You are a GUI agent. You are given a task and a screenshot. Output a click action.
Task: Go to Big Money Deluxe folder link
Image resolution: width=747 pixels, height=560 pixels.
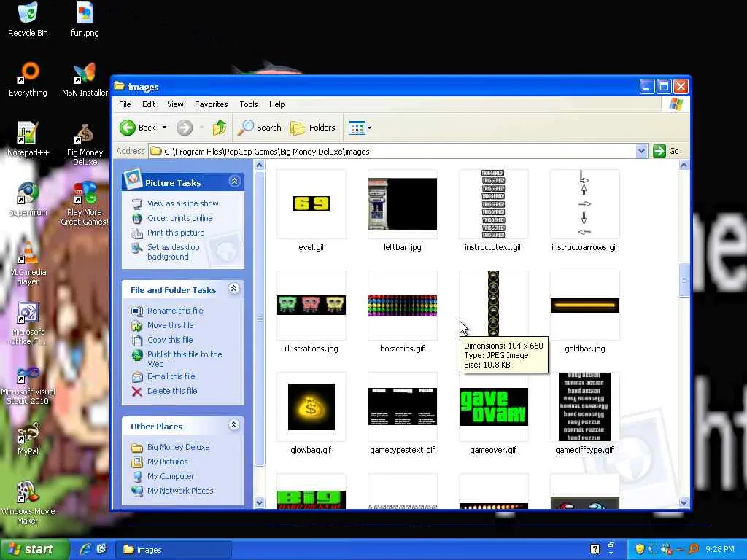[178, 447]
